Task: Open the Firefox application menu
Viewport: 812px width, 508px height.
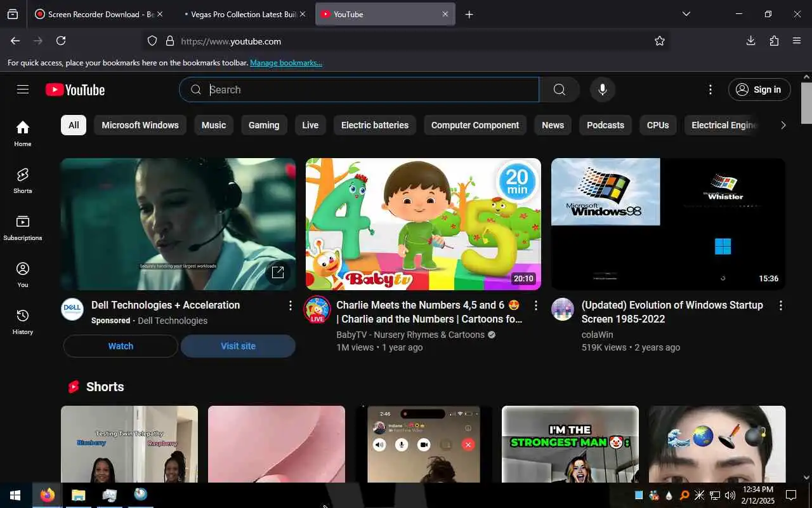Action: pyautogui.click(x=797, y=41)
